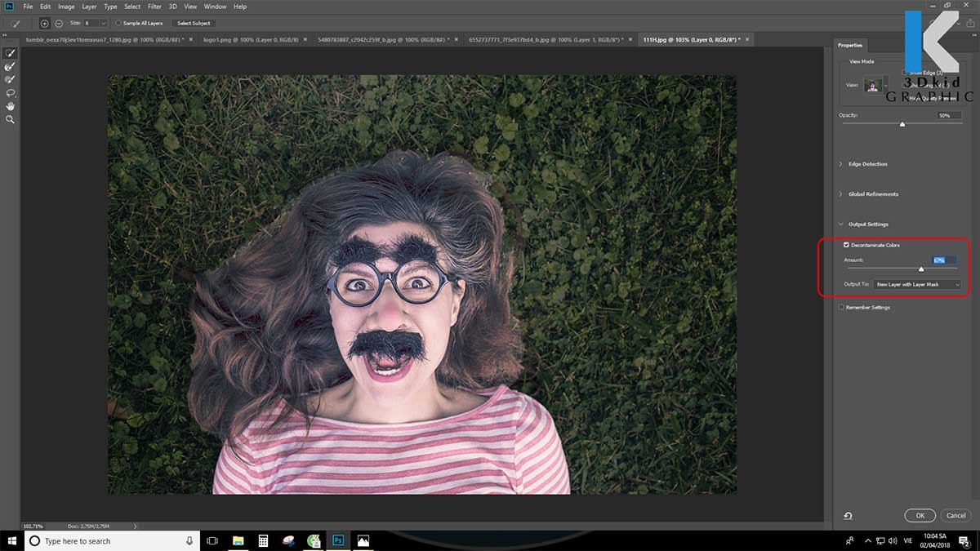The height and width of the screenshot is (551, 980).
Task: Open the View menu
Action: click(190, 7)
